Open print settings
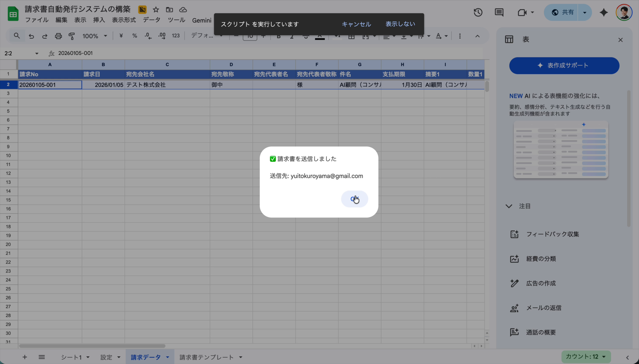This screenshot has height=364, width=639. click(58, 36)
